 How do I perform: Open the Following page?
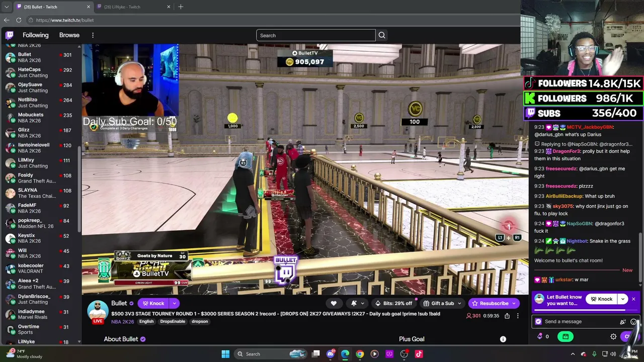35,35
